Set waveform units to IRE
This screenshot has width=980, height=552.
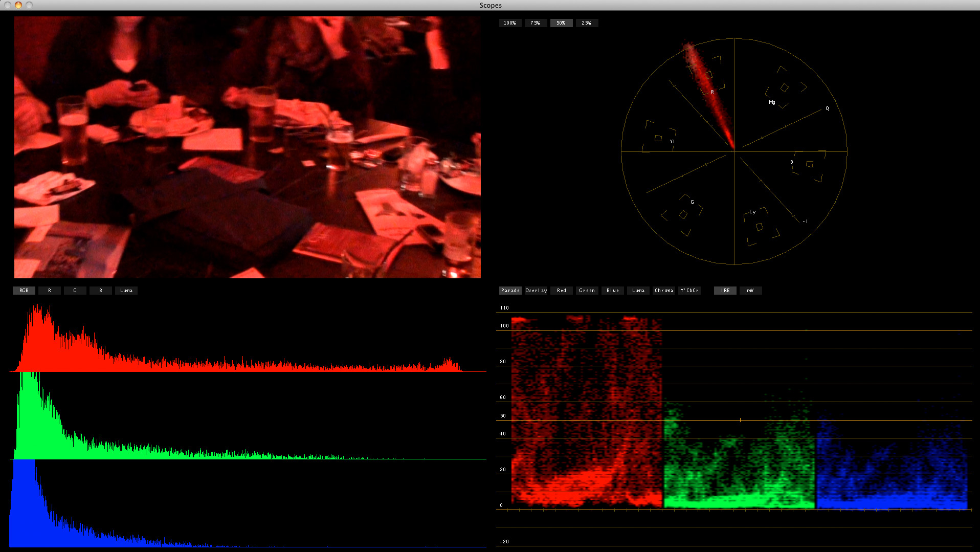tap(725, 291)
